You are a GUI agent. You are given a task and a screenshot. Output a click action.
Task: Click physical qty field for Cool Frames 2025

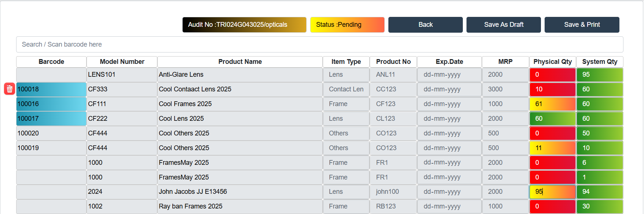[552, 104]
